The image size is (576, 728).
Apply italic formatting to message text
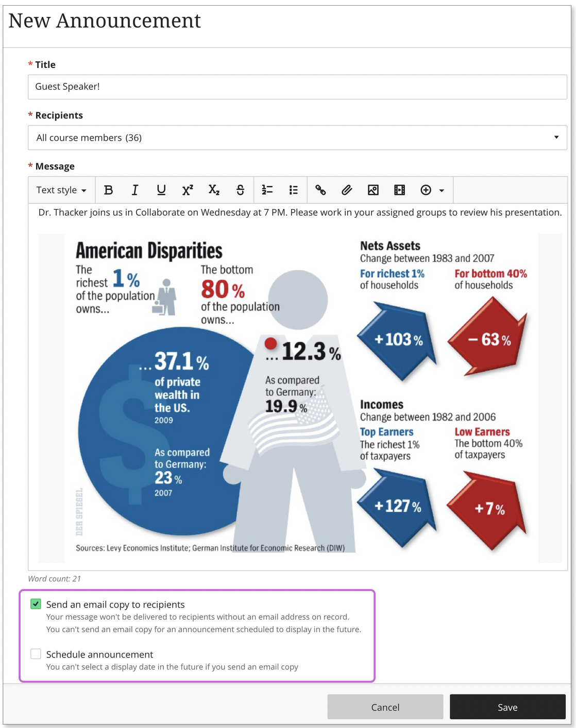coord(134,190)
